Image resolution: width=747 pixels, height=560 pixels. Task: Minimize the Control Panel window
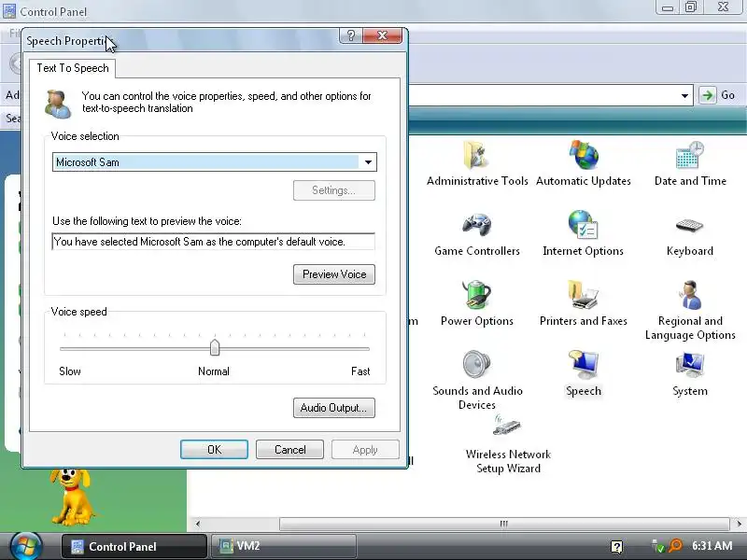[668, 7]
